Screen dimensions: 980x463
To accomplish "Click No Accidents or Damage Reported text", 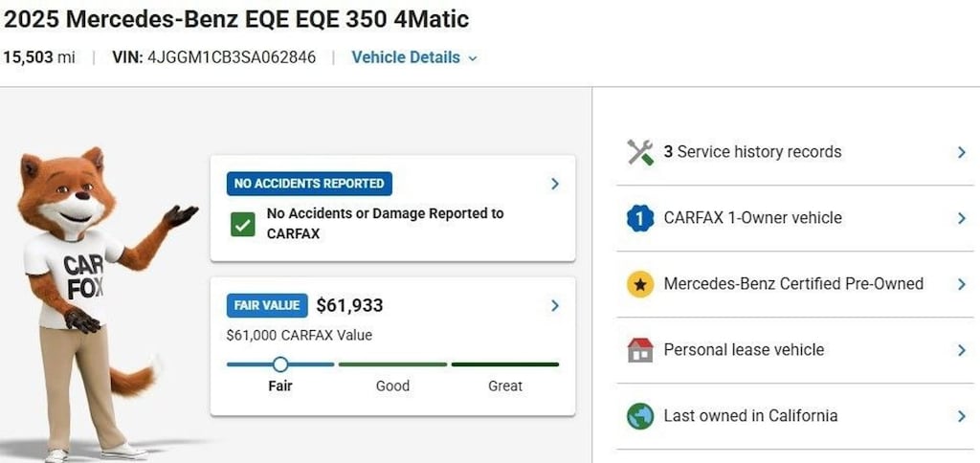I will (385, 224).
